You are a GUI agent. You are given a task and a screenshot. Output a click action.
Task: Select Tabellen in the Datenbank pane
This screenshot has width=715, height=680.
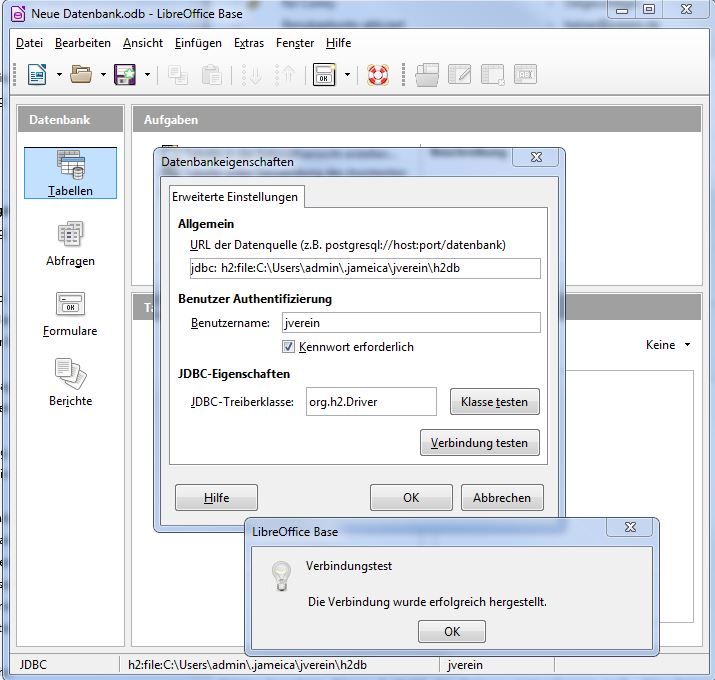coord(70,173)
